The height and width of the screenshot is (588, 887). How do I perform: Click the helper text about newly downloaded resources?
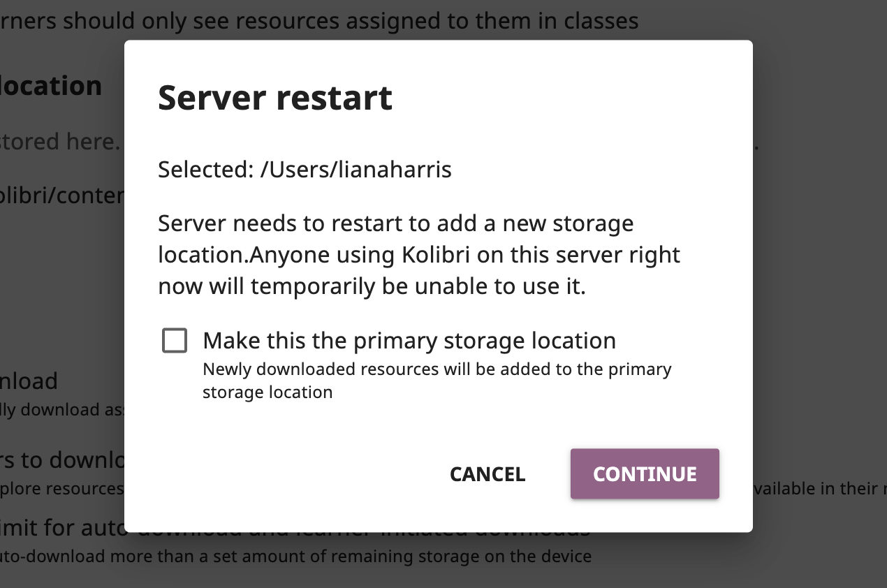click(x=437, y=379)
